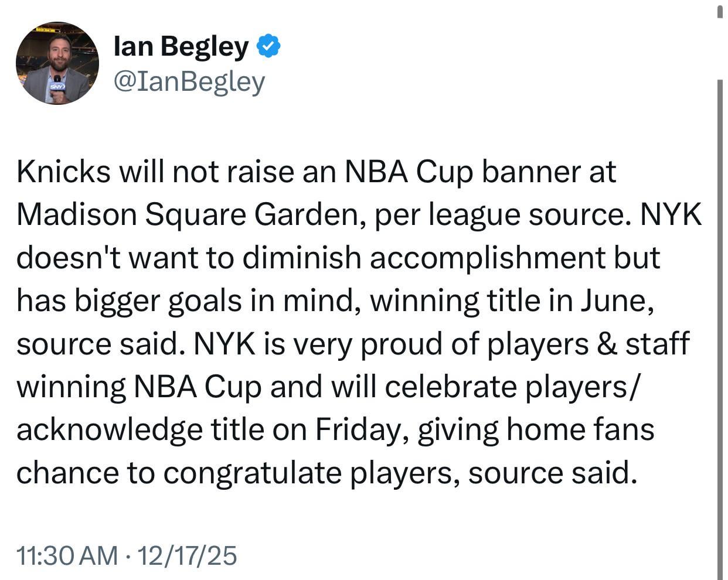Select the date 12/17/25
Screen dimensions: 728x580
tap(188, 555)
